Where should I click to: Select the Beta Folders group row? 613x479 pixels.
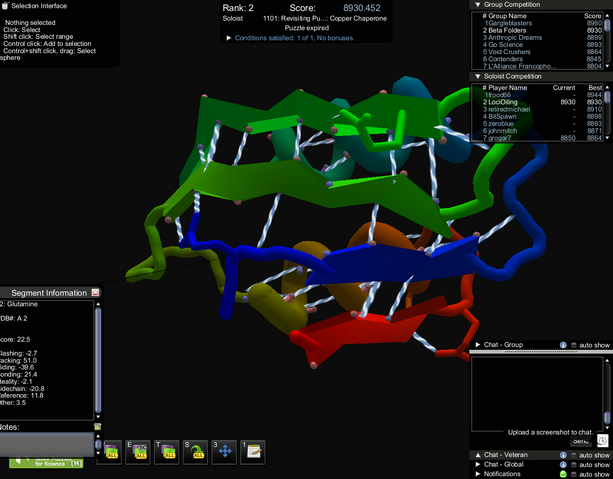point(542,30)
